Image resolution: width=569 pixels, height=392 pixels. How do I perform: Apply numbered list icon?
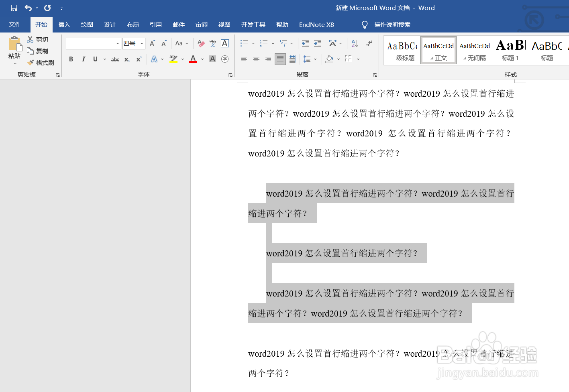tap(264, 43)
